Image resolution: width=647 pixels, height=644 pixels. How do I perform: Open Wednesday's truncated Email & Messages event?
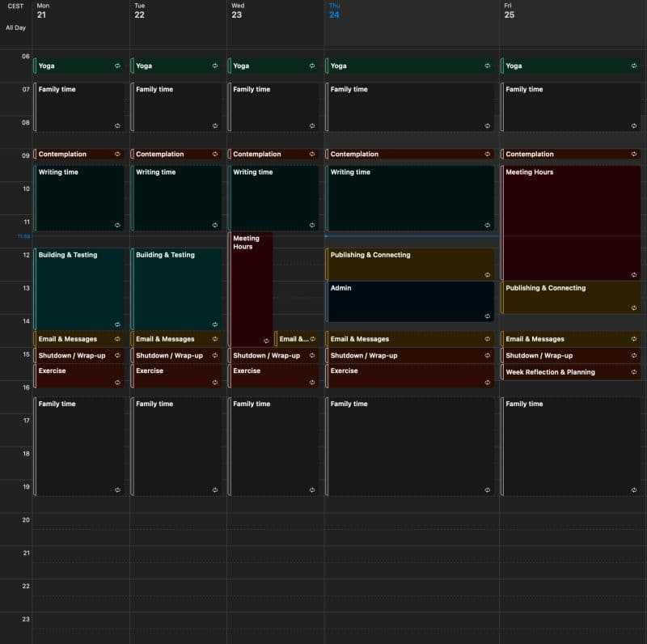[x=294, y=339]
